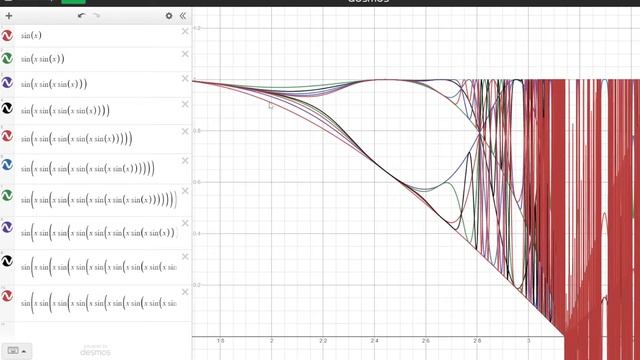Open graph settings gear

(169, 16)
